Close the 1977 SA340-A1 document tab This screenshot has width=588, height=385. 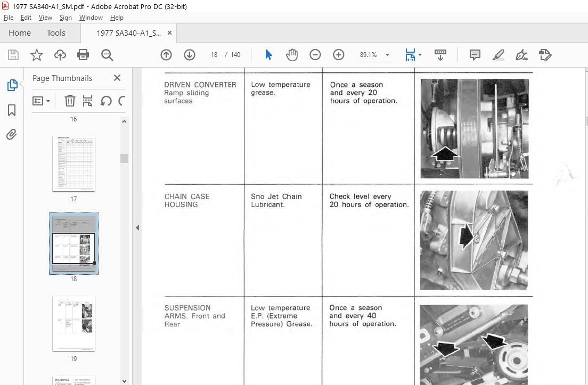(169, 33)
